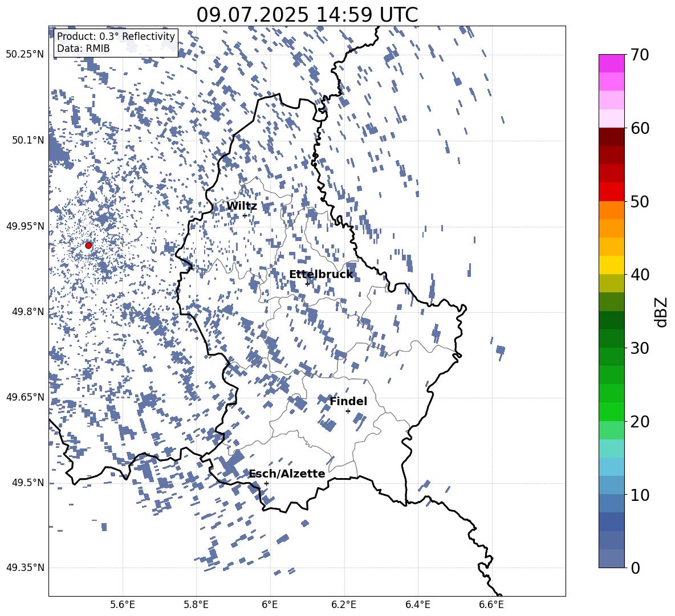Image resolution: width=675 pixels, height=616 pixels.
Task: Click the colorbar tick value 0
Action: pos(635,568)
